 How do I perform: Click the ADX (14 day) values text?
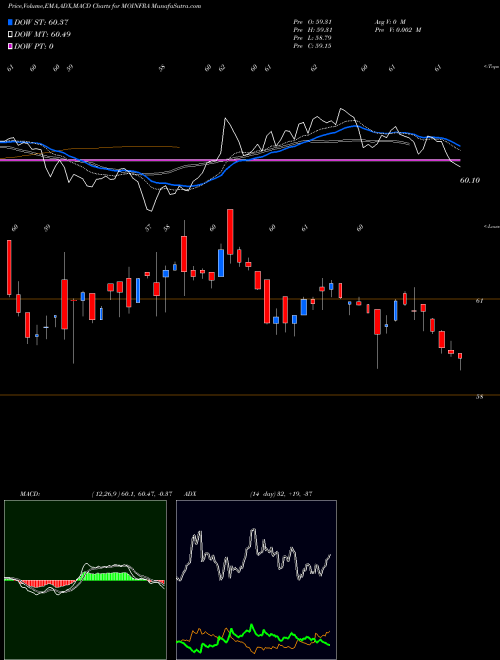(281, 493)
